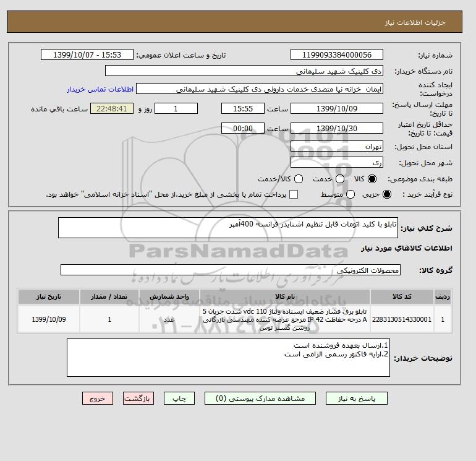Click the general description field with 400آمپر
Image resolution: width=476 pixels, height=461 pixels.
coord(228,228)
